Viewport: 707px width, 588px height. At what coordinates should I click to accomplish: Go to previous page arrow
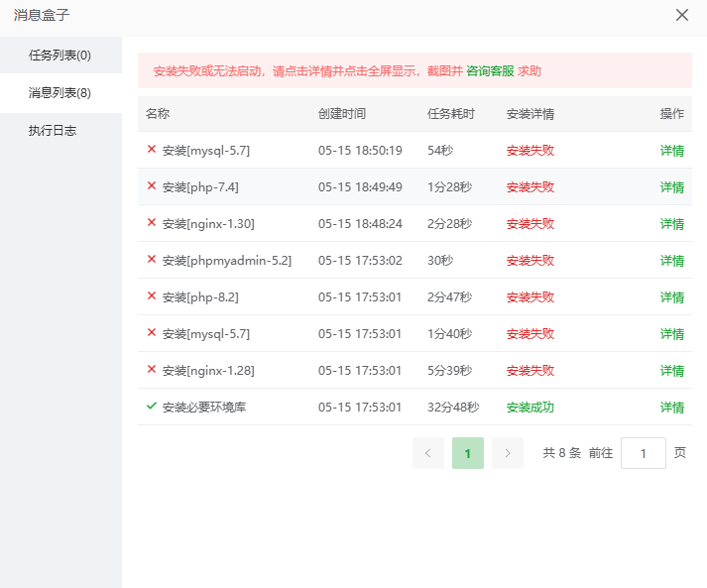click(428, 453)
